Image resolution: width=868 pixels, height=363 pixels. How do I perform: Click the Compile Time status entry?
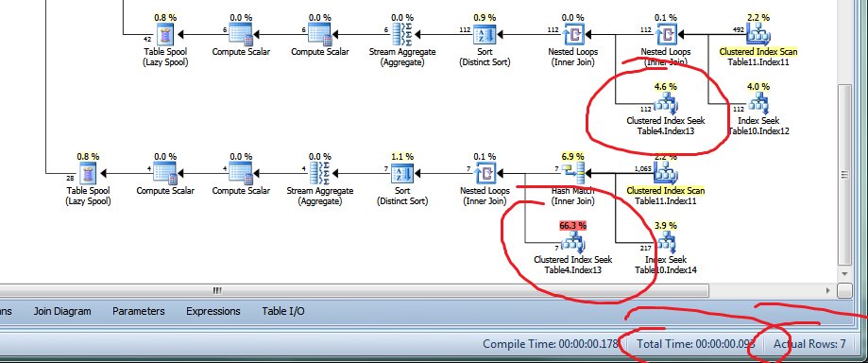click(551, 344)
